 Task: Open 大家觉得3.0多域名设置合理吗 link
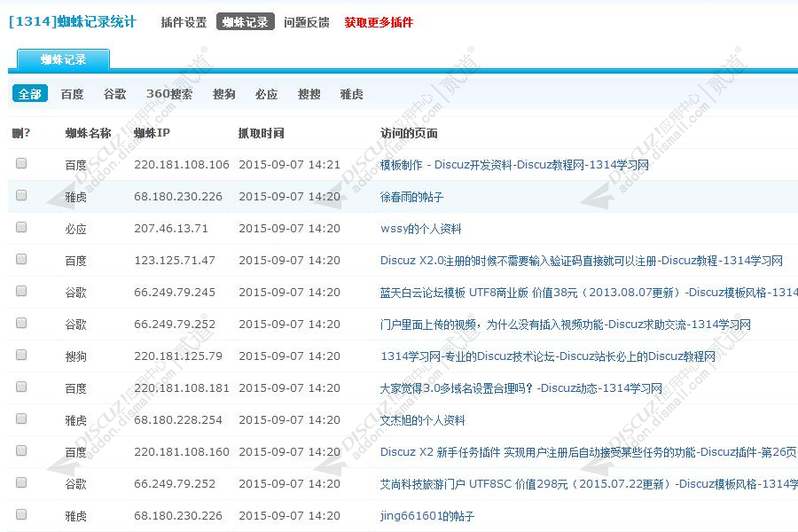[x=521, y=388]
